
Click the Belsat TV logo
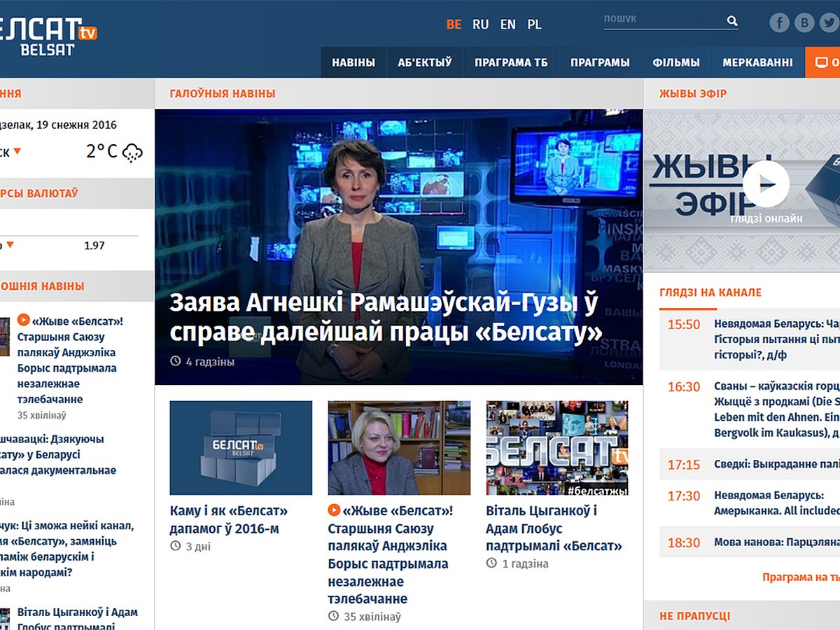(49, 36)
